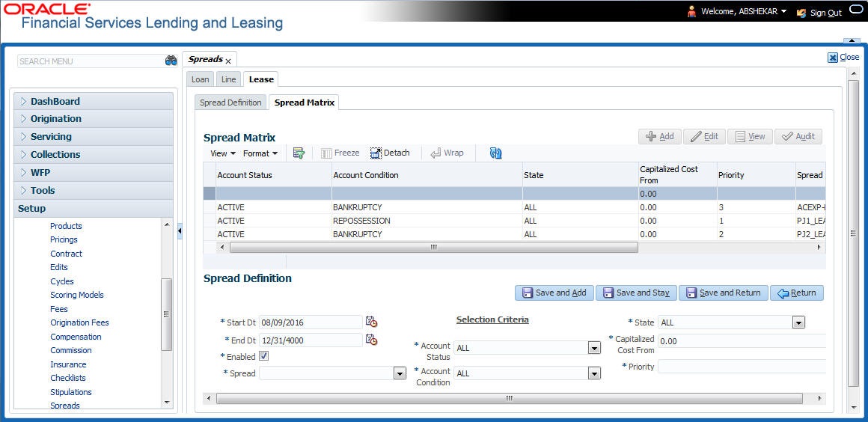Switch to the Loan tab
The image size is (868, 422).
200,79
